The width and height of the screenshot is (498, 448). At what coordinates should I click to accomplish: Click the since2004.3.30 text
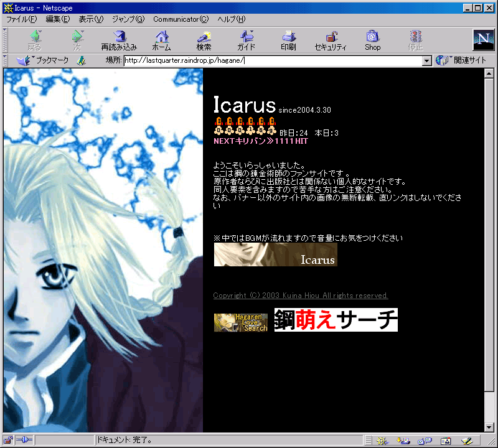coord(304,110)
